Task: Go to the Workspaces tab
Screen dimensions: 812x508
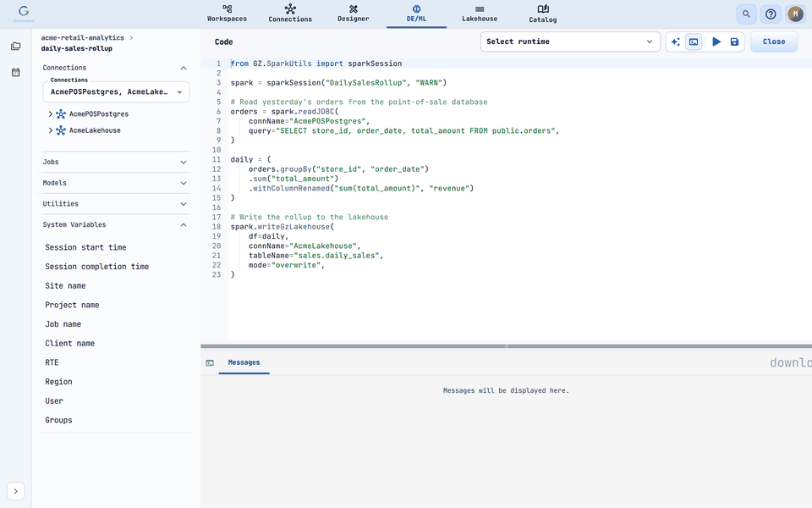Action: [227, 14]
